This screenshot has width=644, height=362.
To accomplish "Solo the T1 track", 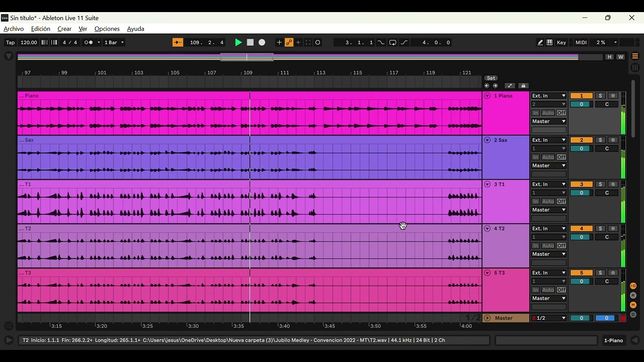I will click(600, 184).
